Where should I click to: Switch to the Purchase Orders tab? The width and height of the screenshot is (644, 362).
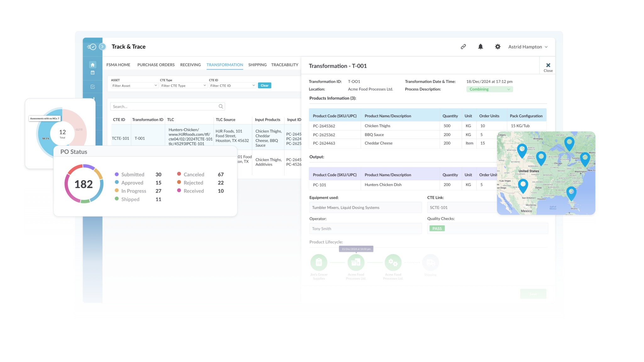[x=156, y=65]
